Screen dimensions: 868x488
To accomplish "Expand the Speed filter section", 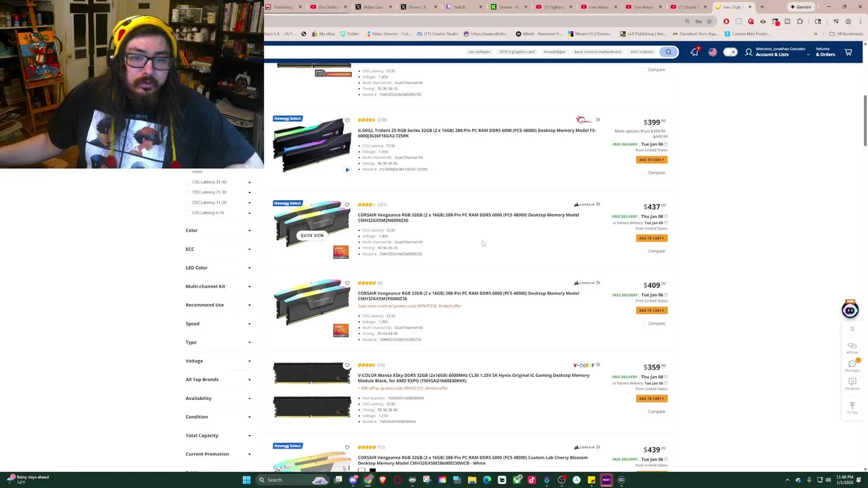I will click(x=218, y=324).
